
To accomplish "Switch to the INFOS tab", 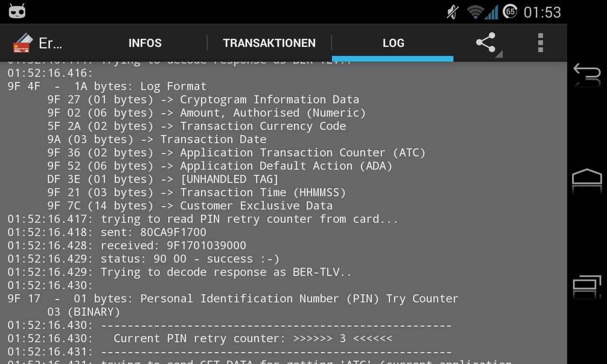I will pos(145,43).
